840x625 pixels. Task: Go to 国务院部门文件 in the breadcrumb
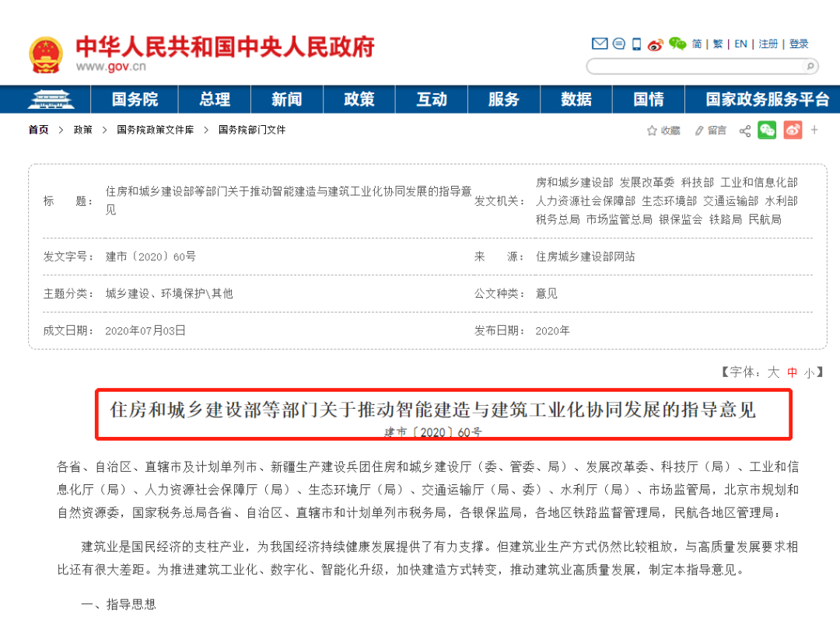(x=252, y=130)
